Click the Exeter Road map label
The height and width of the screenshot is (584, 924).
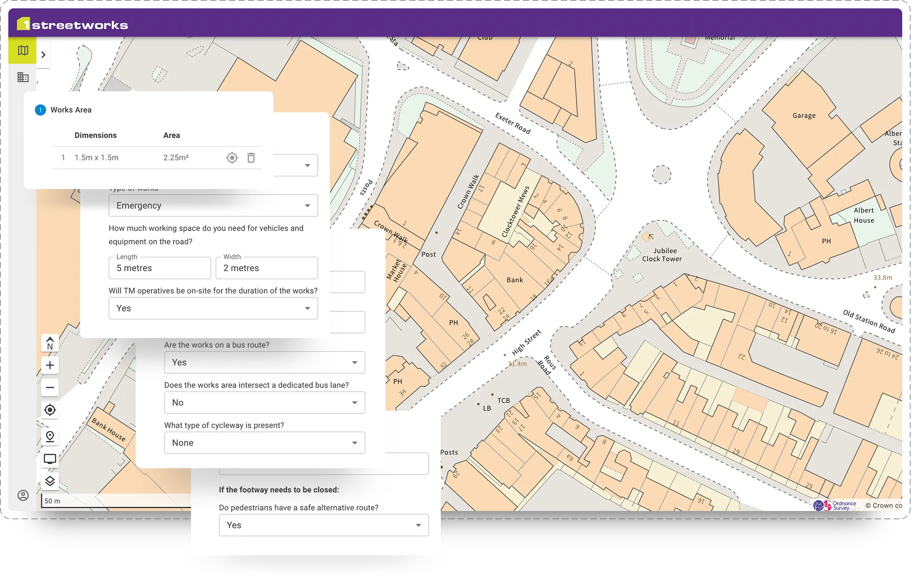tap(513, 123)
